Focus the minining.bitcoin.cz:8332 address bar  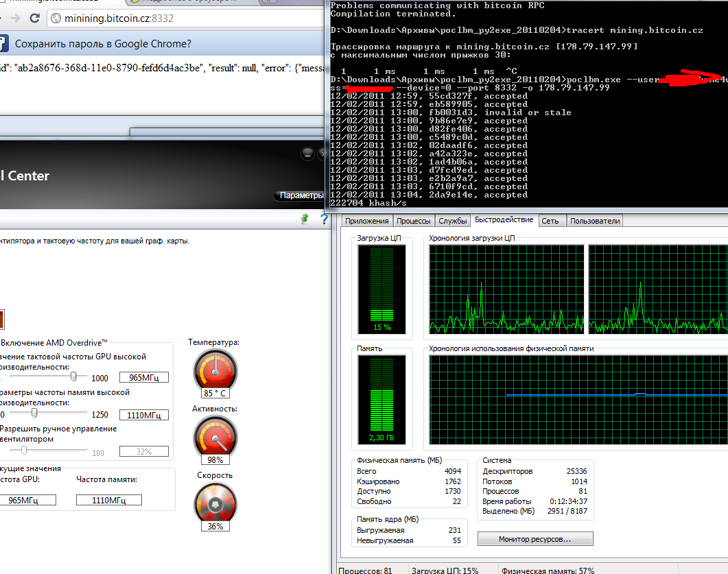[186, 18]
